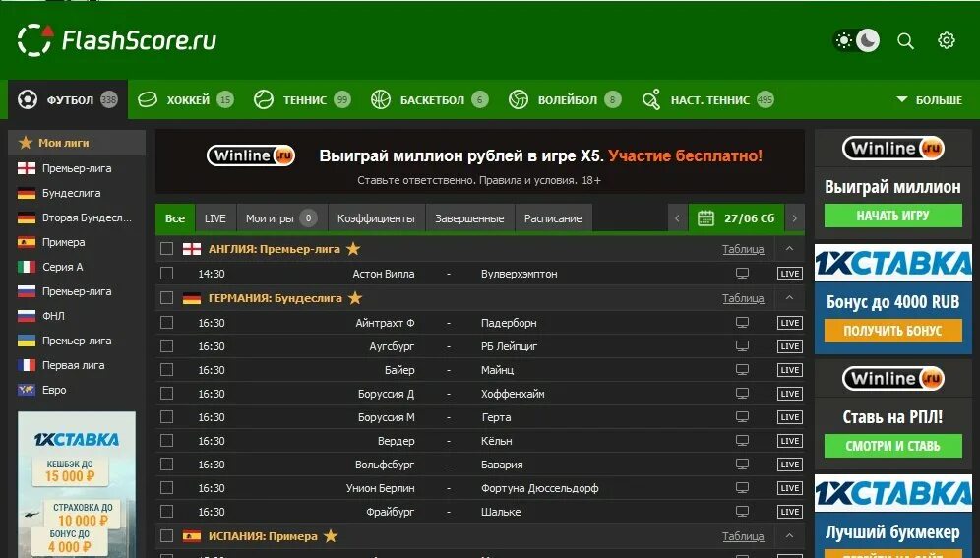This screenshot has width=980, height=558.
Task: Switch to the Коэффициенты tab
Action: (x=376, y=218)
